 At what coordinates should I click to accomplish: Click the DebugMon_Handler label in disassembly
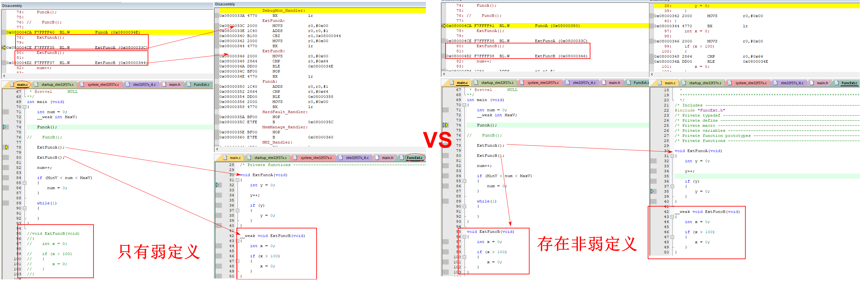coord(284,11)
